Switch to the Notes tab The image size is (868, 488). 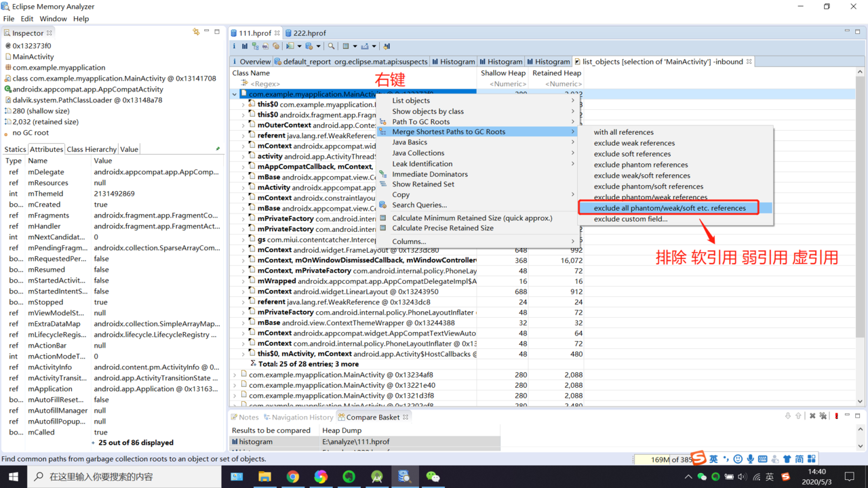point(245,417)
